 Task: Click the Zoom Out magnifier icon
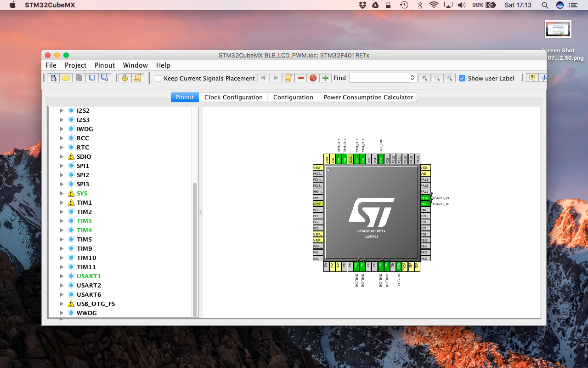[450, 78]
